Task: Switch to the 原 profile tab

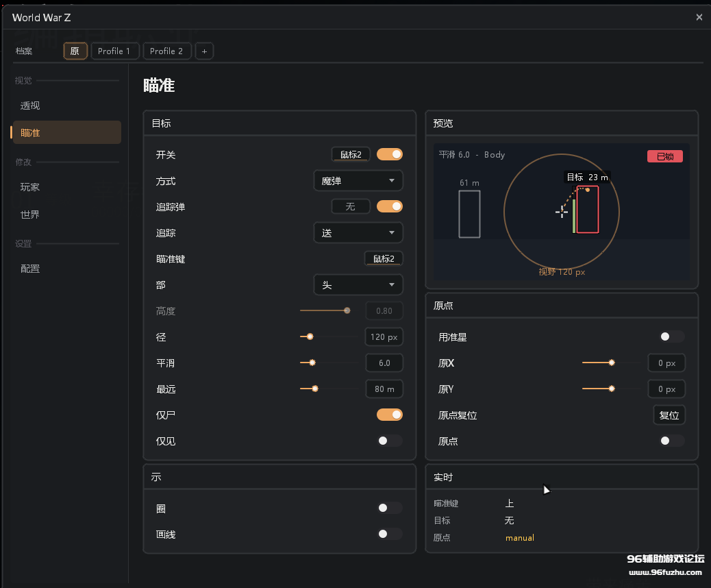Action: (75, 51)
